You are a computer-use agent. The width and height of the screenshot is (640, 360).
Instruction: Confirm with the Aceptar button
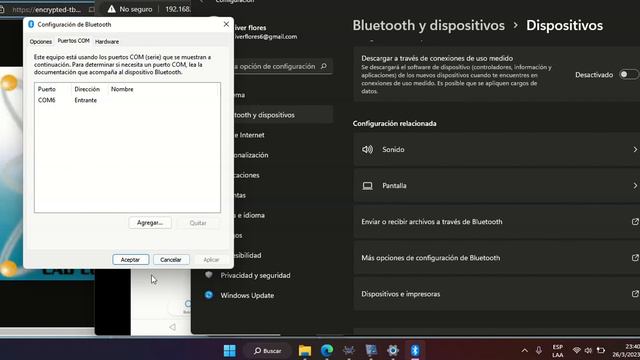[131, 260]
